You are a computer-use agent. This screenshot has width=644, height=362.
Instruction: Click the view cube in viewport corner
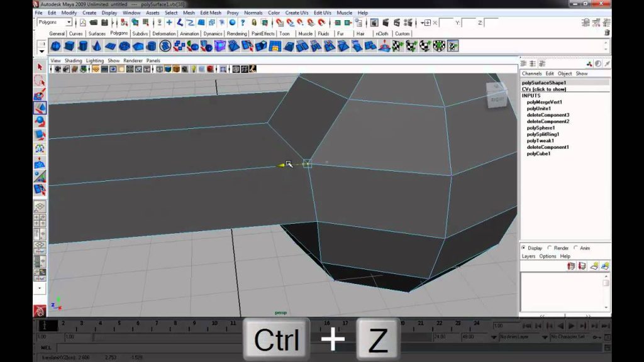(x=497, y=95)
